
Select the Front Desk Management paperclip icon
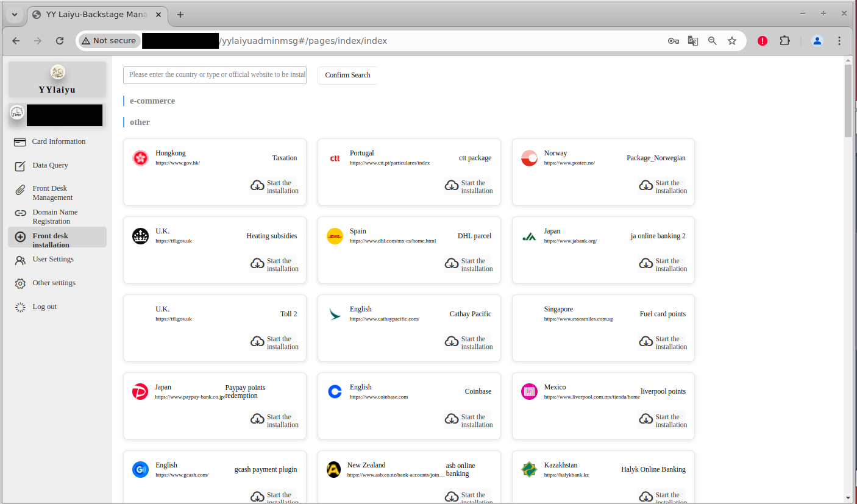click(x=20, y=190)
